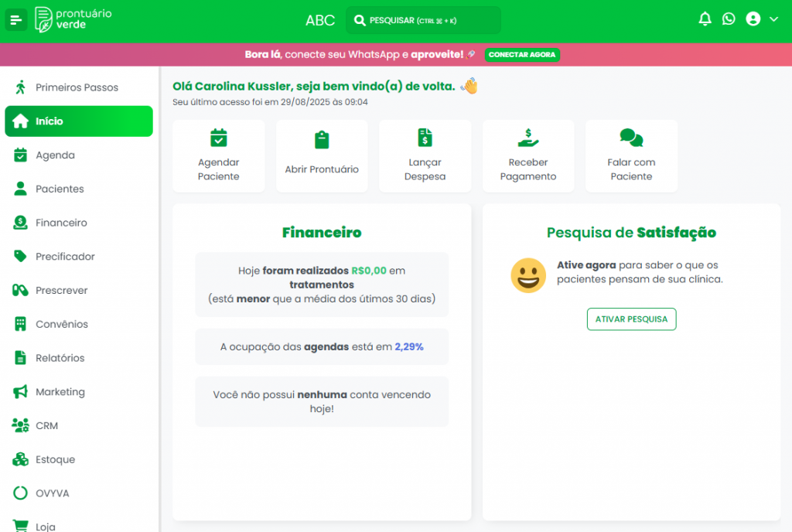Viewport: 792px width, 532px height.
Task: Go to Pacientes in the sidebar
Action: (x=60, y=189)
